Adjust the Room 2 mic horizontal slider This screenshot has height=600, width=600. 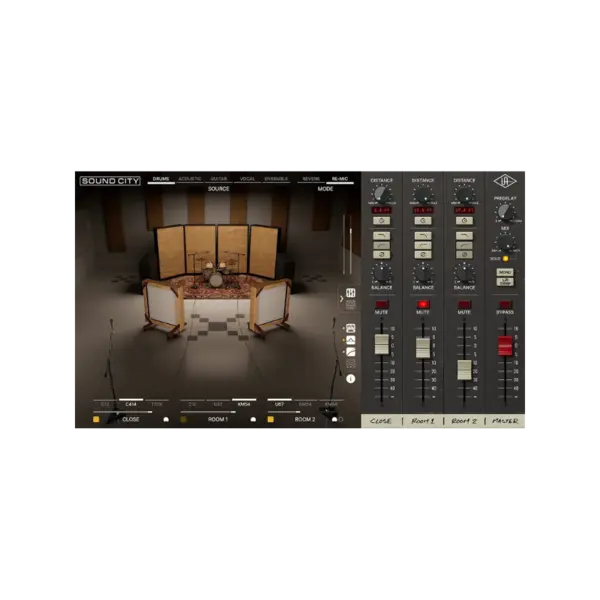tap(284, 412)
